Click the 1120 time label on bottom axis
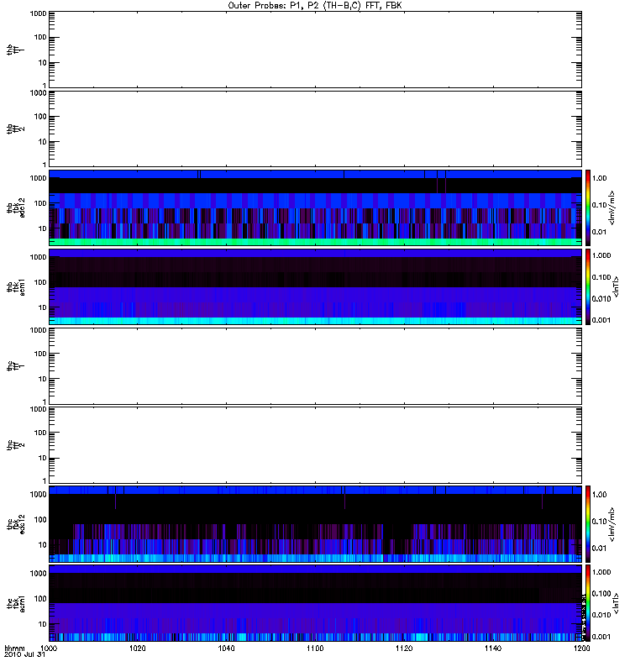630x672 pixels. (404, 648)
